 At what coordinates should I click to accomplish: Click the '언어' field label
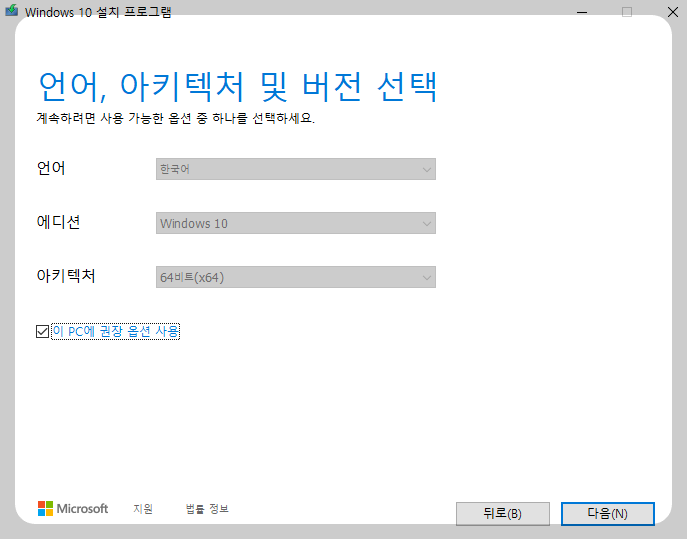click(51, 168)
